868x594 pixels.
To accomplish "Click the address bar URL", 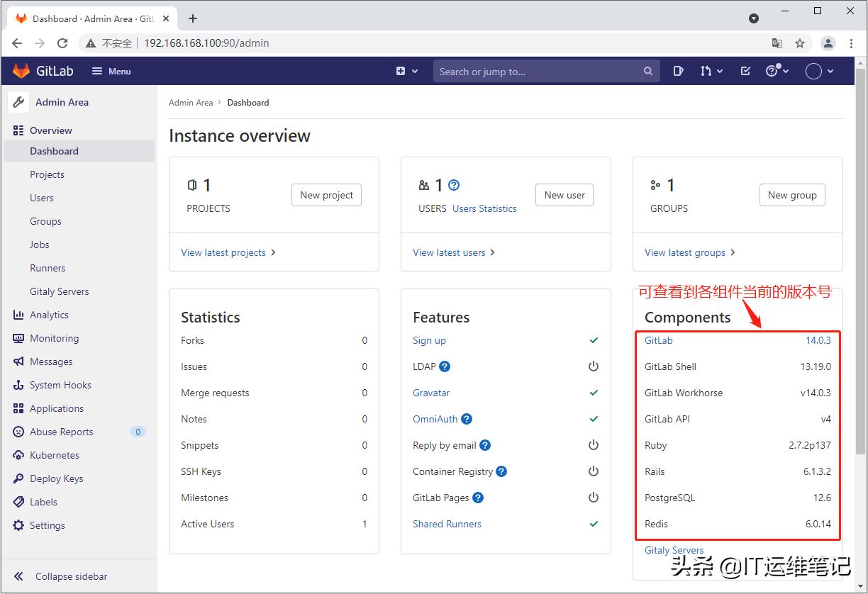I will [206, 43].
